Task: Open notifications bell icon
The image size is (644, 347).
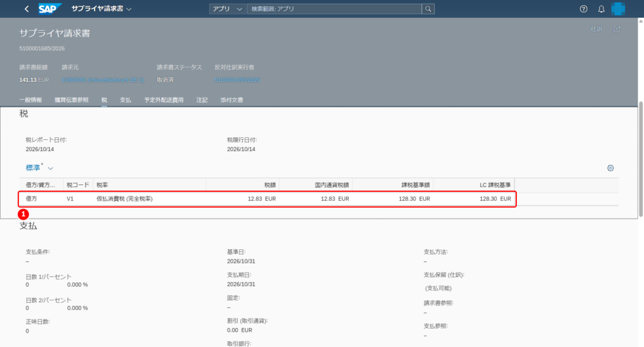Action: click(x=601, y=9)
